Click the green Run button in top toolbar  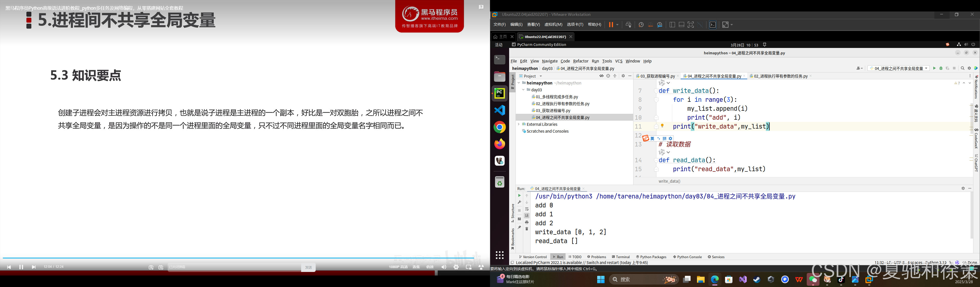pyautogui.click(x=934, y=68)
